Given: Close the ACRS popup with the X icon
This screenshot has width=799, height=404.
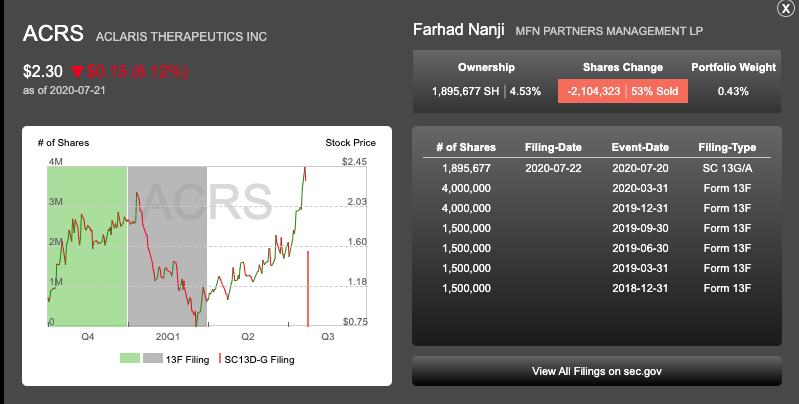Looking at the screenshot, I should click(x=785, y=9).
